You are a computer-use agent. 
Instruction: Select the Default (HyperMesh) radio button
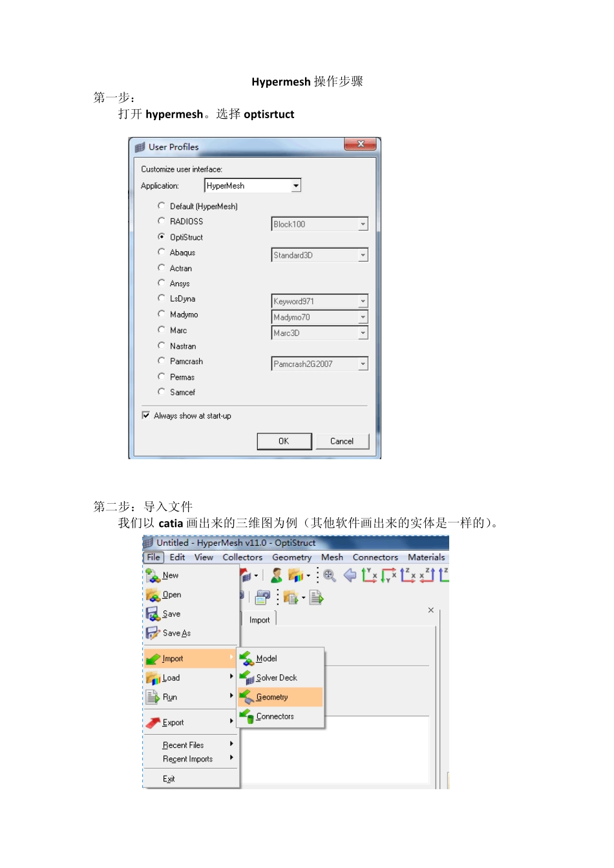click(162, 206)
